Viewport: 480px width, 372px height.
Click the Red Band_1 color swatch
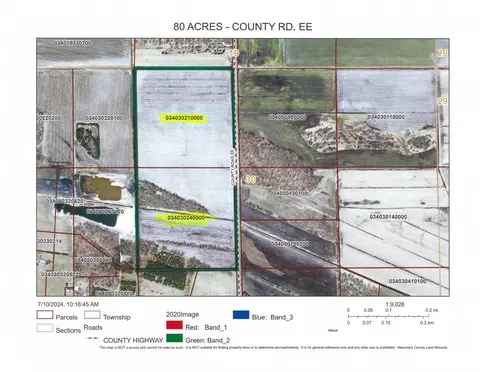pyautogui.click(x=174, y=325)
